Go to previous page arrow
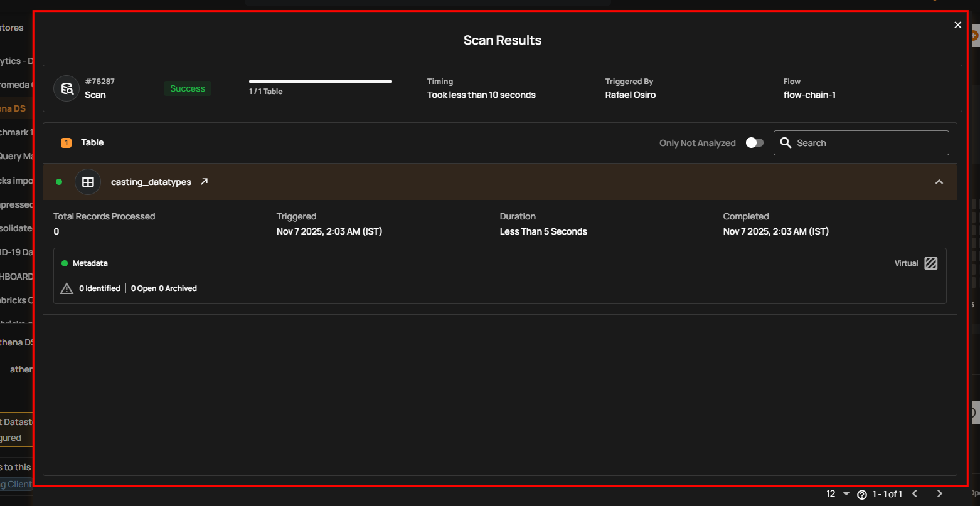The height and width of the screenshot is (506, 980). [x=915, y=494]
